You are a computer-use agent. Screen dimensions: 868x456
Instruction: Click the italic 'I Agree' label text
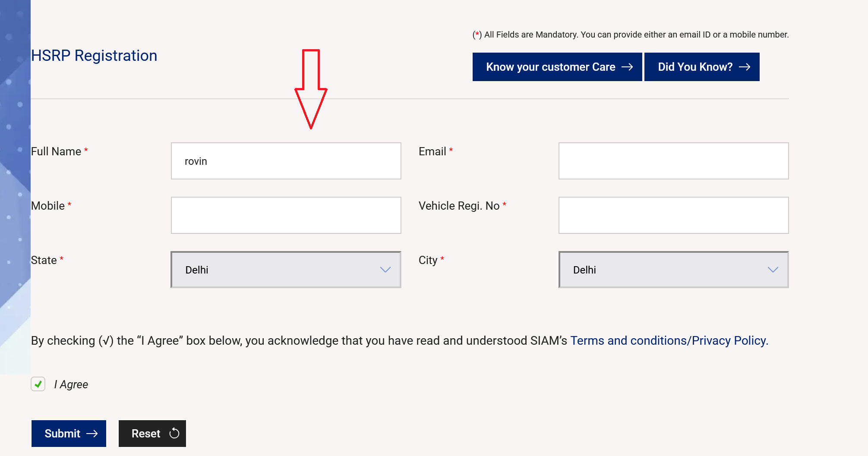click(71, 384)
